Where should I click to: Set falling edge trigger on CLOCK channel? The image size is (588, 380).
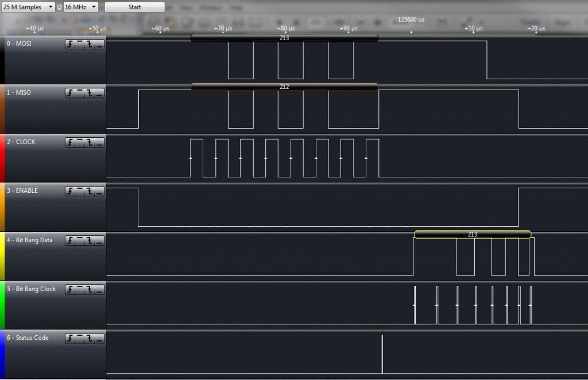tap(90, 142)
